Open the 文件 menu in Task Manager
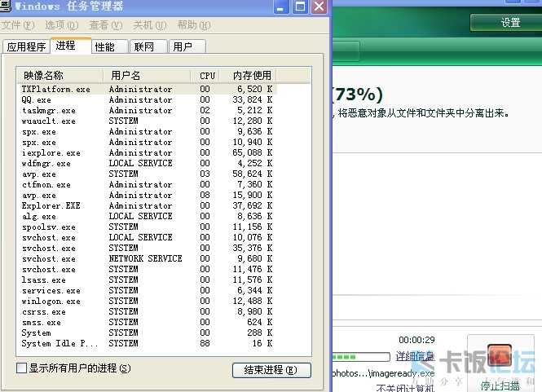Image resolution: width=542 pixels, height=392 pixels. pos(18,25)
